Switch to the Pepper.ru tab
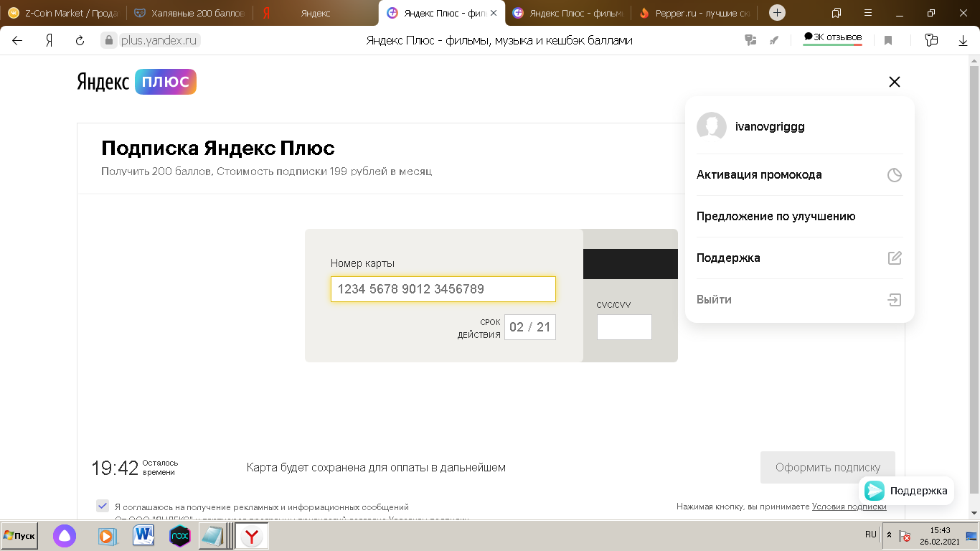This screenshot has height=551, width=980. (x=694, y=13)
